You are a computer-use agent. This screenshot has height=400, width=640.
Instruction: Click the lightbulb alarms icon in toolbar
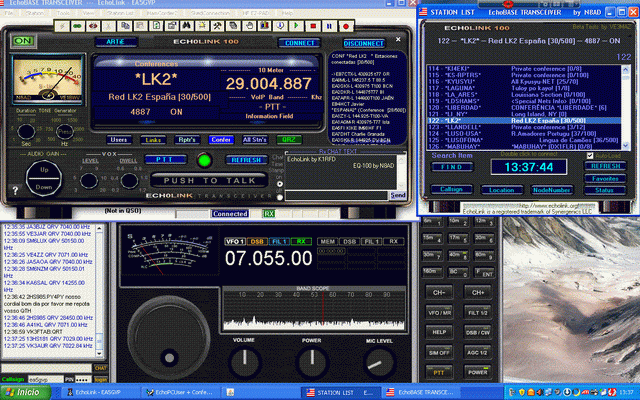pyautogui.click(x=202, y=27)
